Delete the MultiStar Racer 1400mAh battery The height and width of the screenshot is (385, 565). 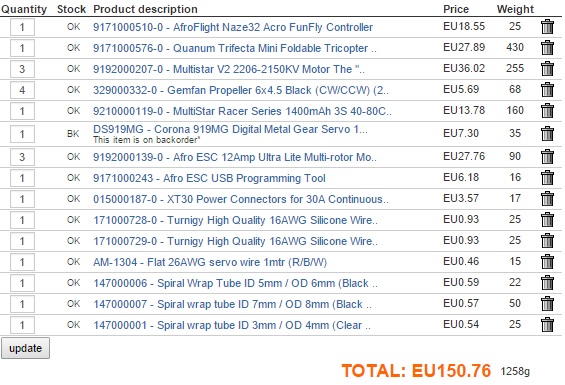point(547,111)
